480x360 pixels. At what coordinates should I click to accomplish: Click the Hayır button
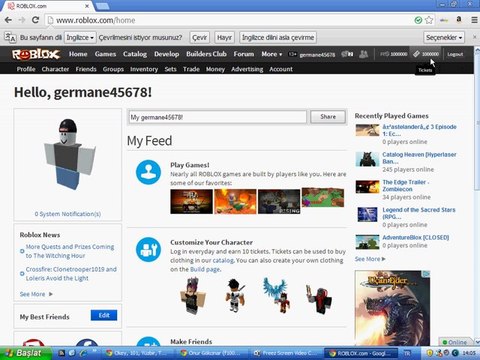click(224, 37)
